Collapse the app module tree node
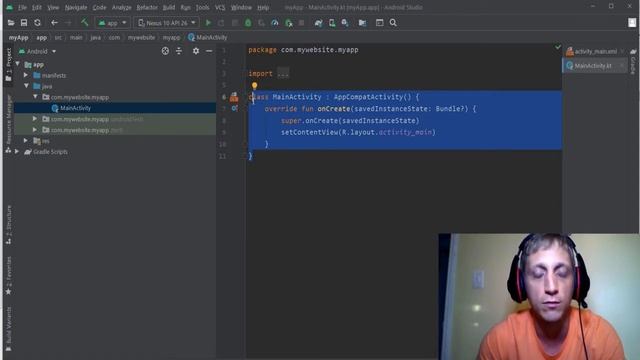 18,64
